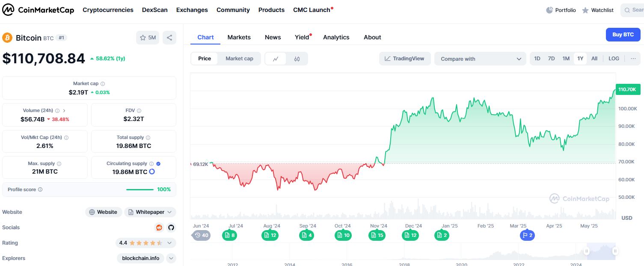Viewport: 644px width, 266px height.
Task: Grab the right range slider handle
Action: coord(615,251)
